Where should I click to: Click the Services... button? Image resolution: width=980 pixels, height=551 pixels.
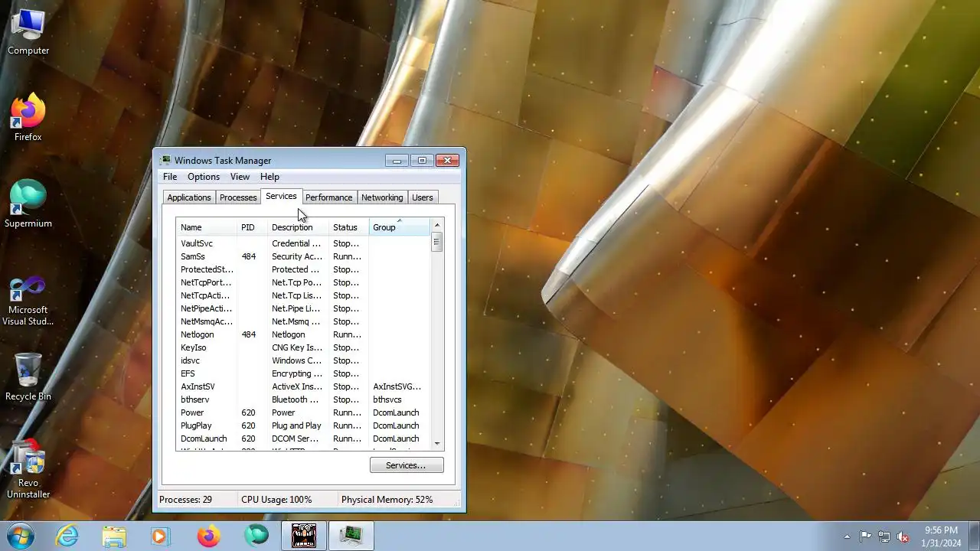click(406, 465)
